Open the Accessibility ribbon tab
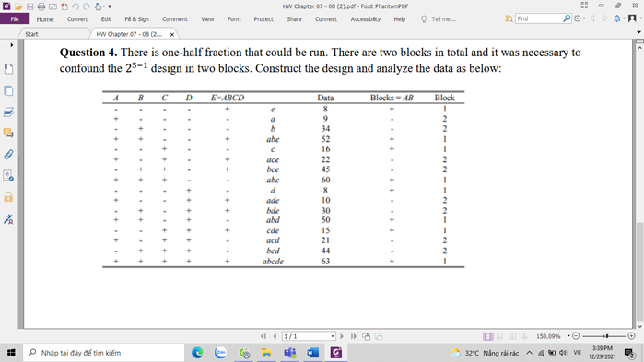 coord(366,18)
